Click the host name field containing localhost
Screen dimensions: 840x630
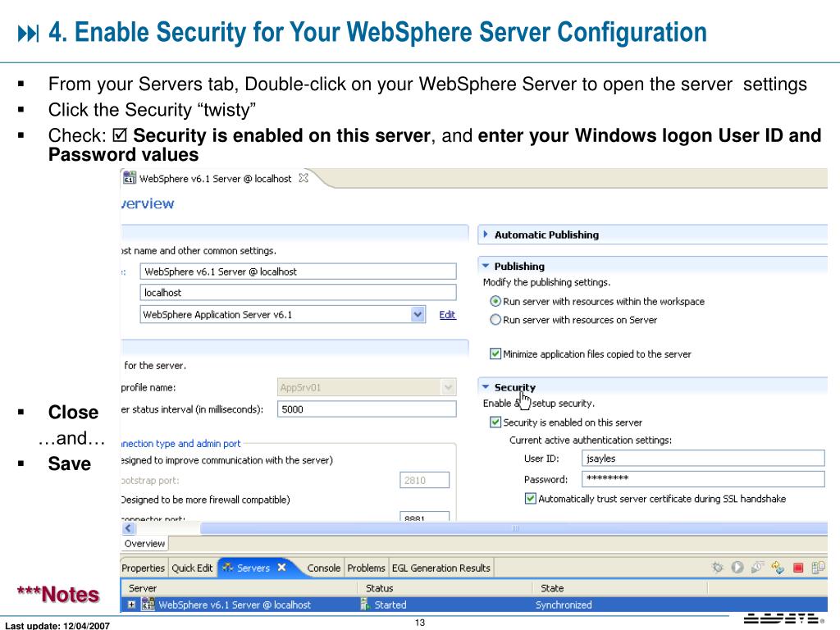click(299, 293)
